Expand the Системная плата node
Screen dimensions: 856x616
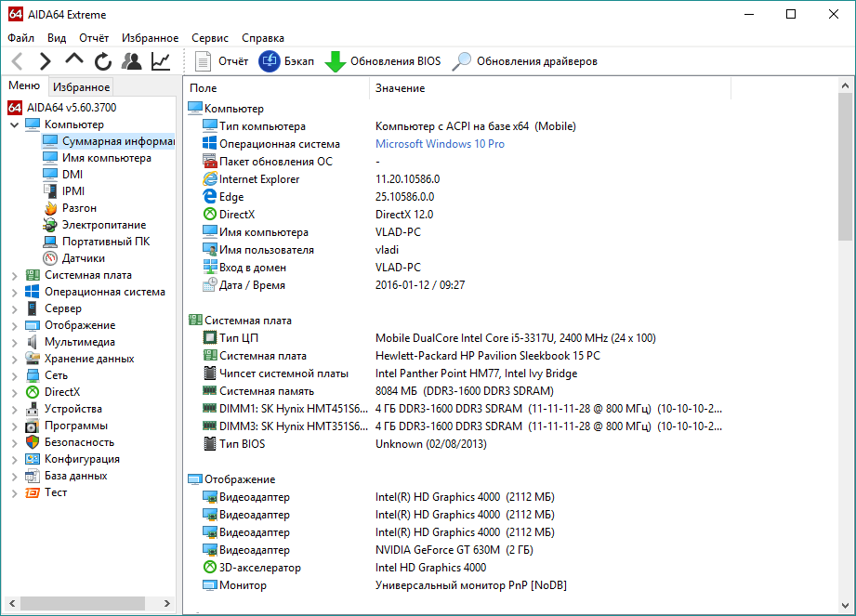pyautogui.click(x=15, y=276)
